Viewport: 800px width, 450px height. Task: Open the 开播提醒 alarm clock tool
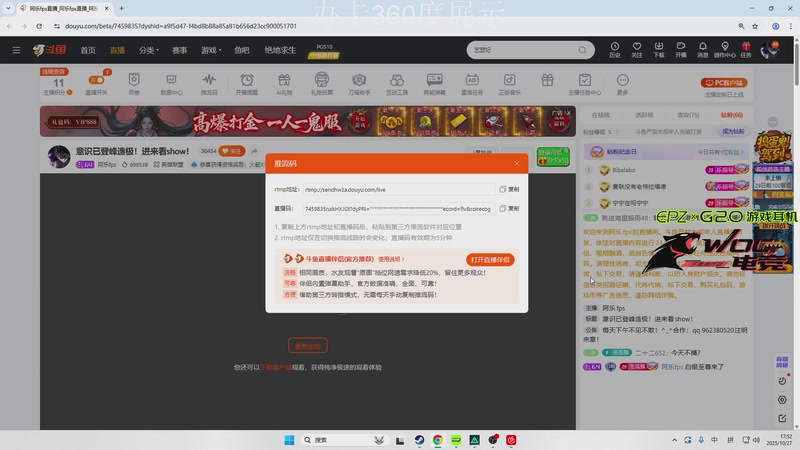[246, 84]
